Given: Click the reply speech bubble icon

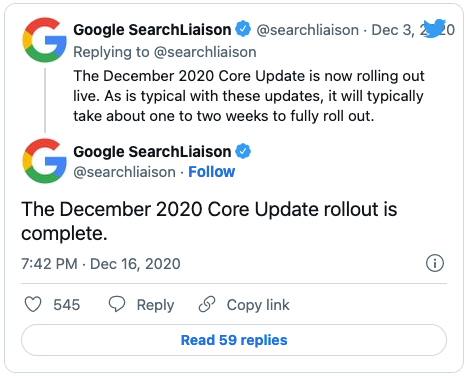Looking at the screenshot, I should pyautogui.click(x=117, y=304).
